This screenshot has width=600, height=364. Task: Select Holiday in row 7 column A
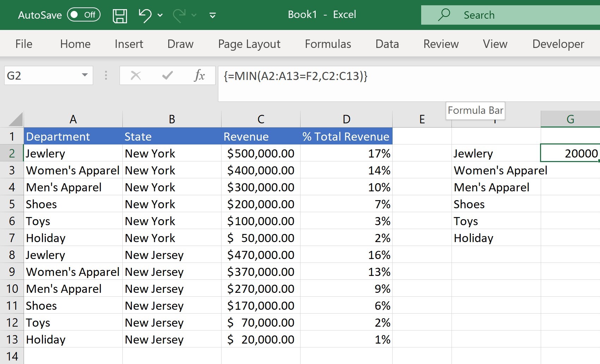tap(73, 238)
